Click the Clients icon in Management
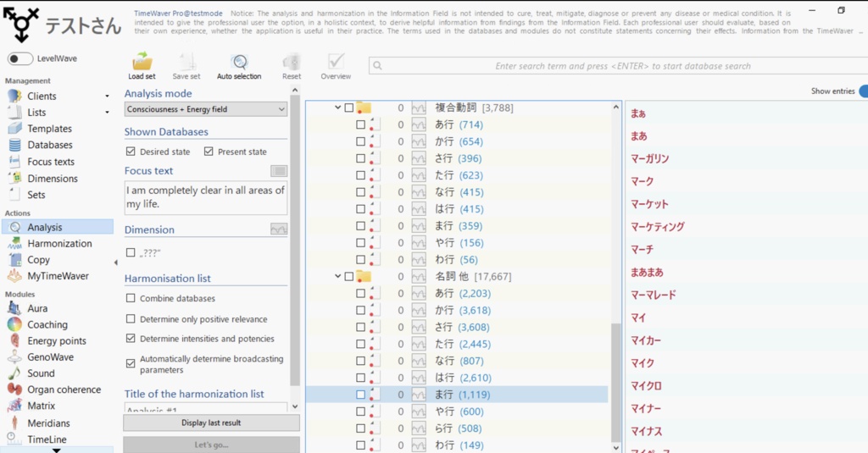 15,96
